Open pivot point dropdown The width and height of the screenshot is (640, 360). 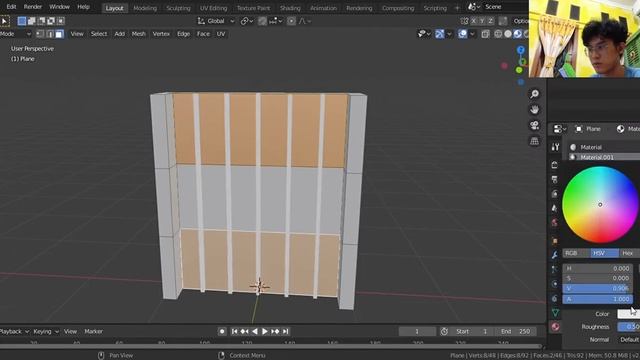pos(247,21)
